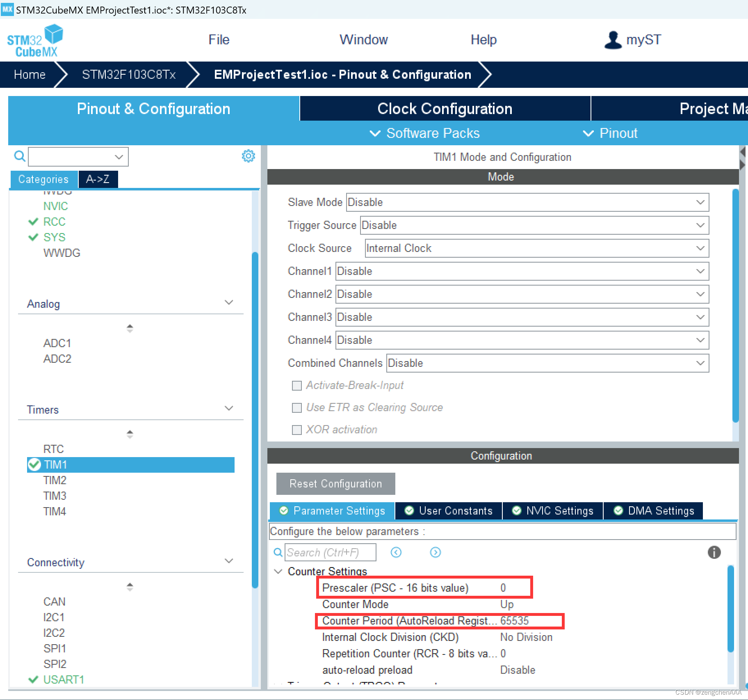Open the myST user account icon
Image resolution: width=748 pixels, height=700 pixels.
[x=613, y=40]
